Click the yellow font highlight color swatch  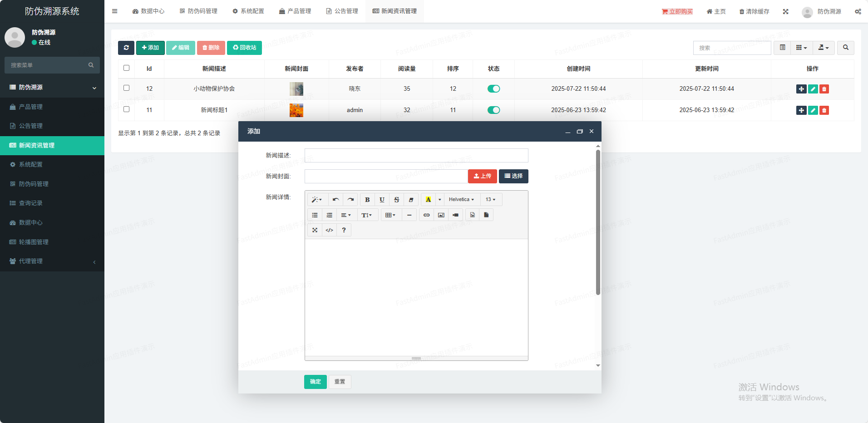[428, 200]
